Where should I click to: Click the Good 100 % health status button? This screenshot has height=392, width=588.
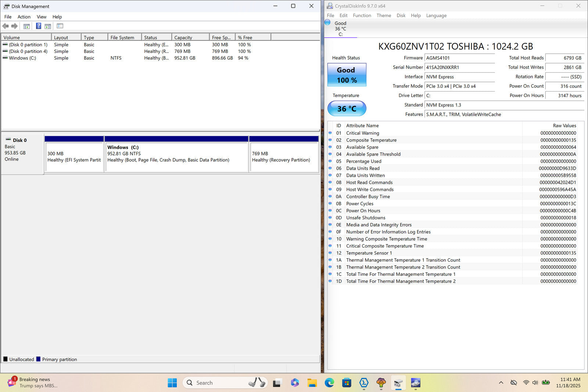(x=347, y=75)
